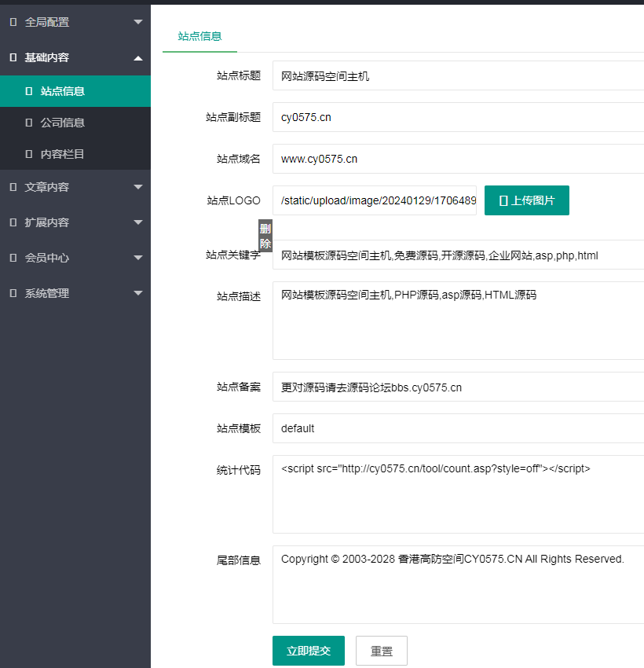Focus the 站点LOGO path field
This screenshot has width=644, height=668.
click(375, 200)
